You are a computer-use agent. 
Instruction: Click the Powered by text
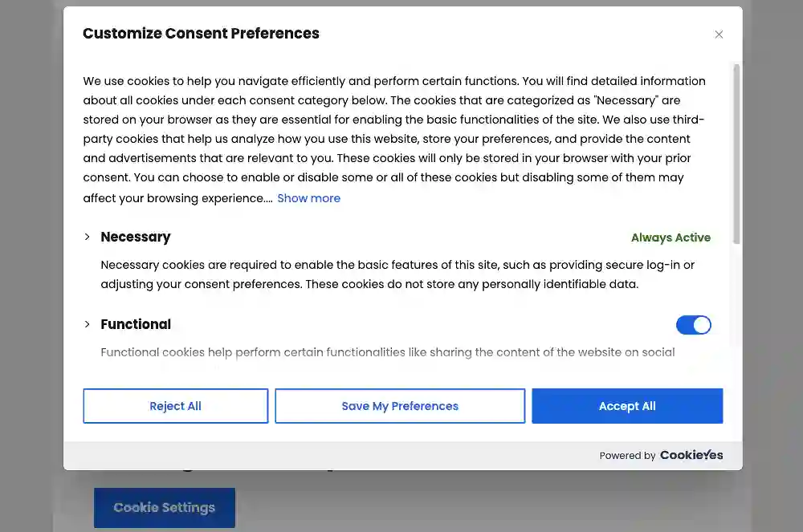click(627, 456)
